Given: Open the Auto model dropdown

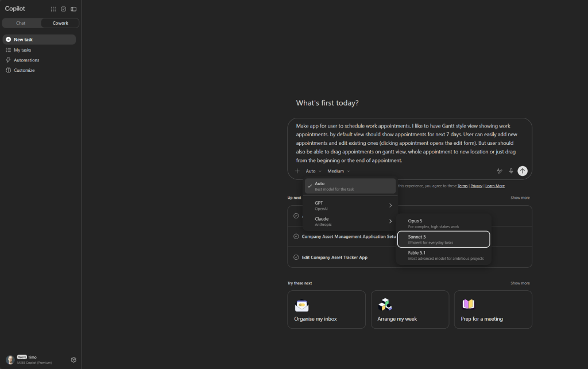Looking at the screenshot, I should [314, 171].
